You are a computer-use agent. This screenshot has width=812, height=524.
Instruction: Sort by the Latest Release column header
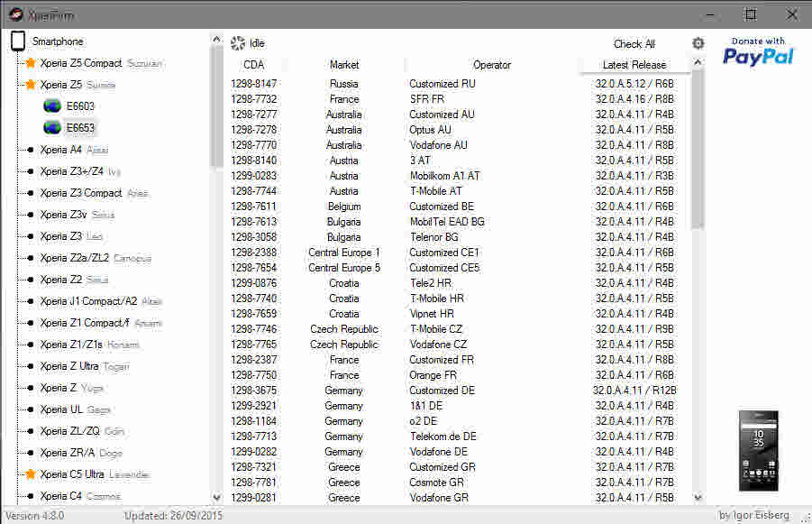[634, 65]
